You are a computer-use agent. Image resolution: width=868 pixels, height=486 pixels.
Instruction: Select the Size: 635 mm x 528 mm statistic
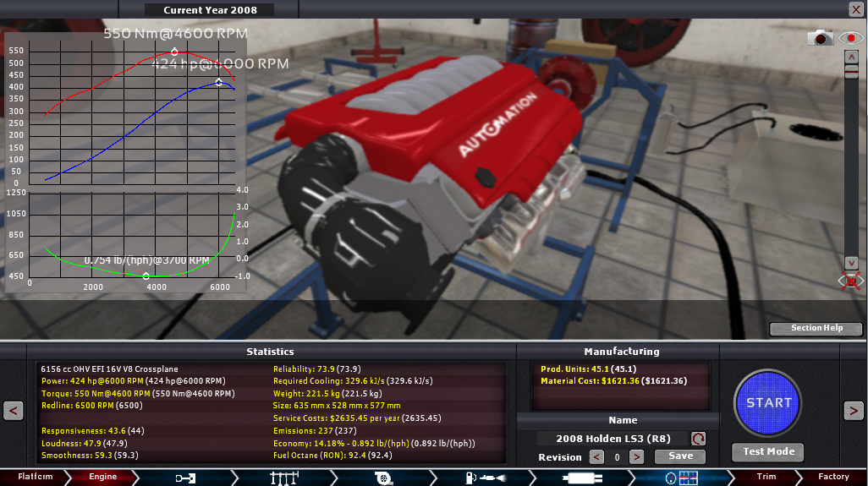pyautogui.click(x=337, y=405)
